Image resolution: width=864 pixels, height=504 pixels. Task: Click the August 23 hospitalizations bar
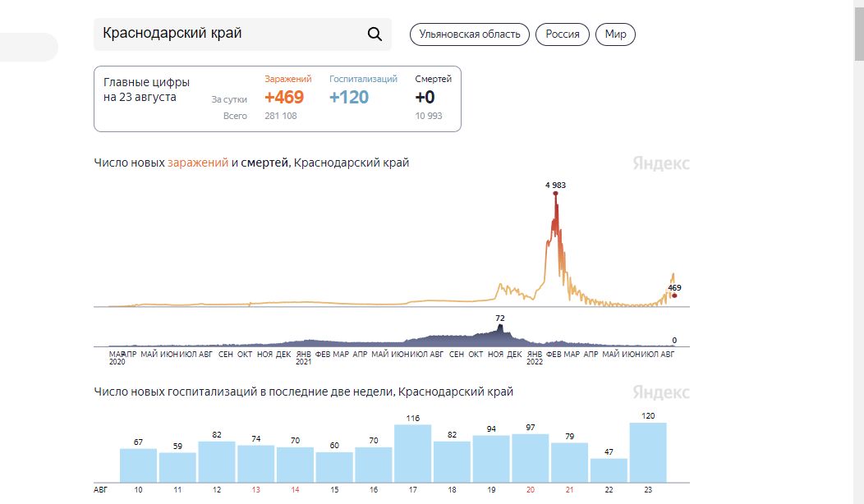point(648,452)
